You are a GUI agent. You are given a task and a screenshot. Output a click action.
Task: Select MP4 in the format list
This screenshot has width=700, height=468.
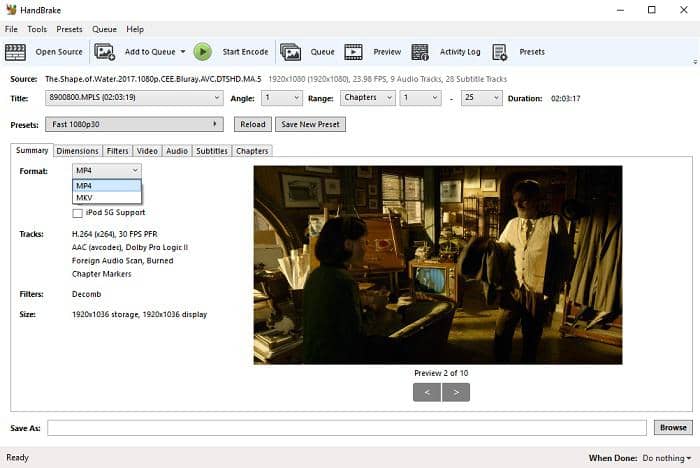(107, 186)
